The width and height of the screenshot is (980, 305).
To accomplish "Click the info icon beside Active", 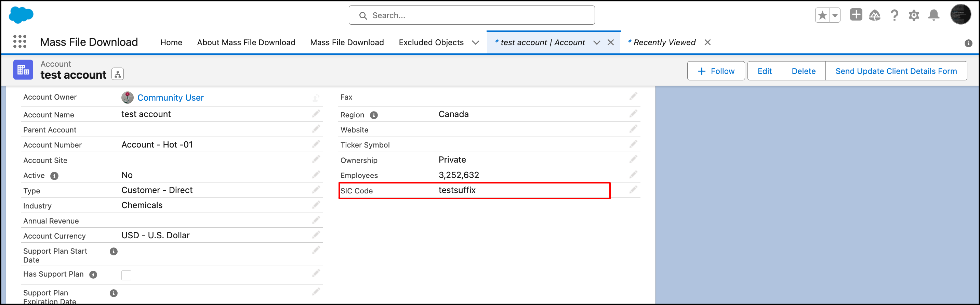I will click(x=54, y=176).
